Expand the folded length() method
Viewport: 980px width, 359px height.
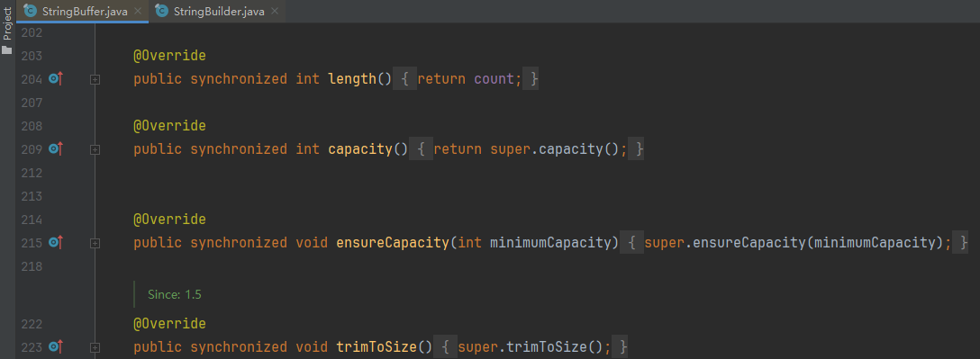click(x=95, y=79)
